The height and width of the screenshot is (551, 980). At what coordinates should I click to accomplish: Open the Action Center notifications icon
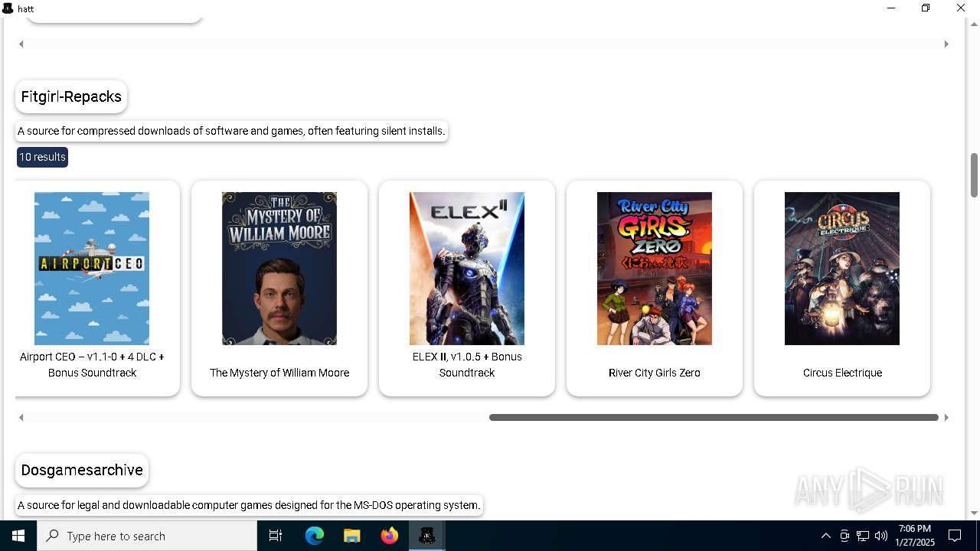coord(955,536)
